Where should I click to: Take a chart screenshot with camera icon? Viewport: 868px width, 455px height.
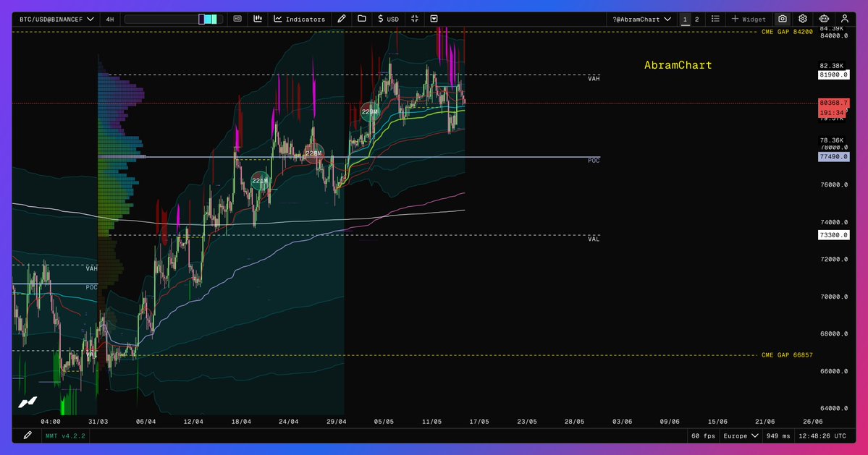(x=782, y=19)
